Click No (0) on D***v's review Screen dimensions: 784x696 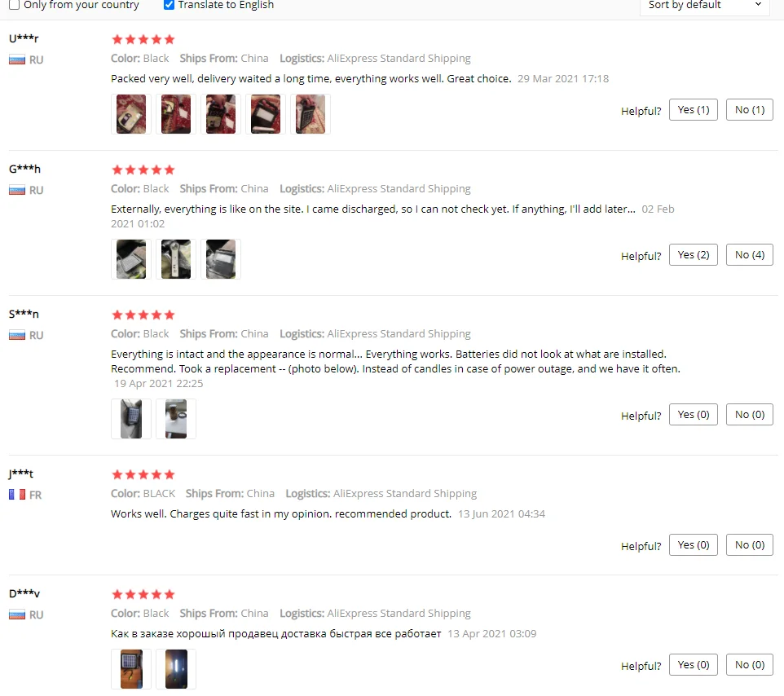tap(749, 665)
